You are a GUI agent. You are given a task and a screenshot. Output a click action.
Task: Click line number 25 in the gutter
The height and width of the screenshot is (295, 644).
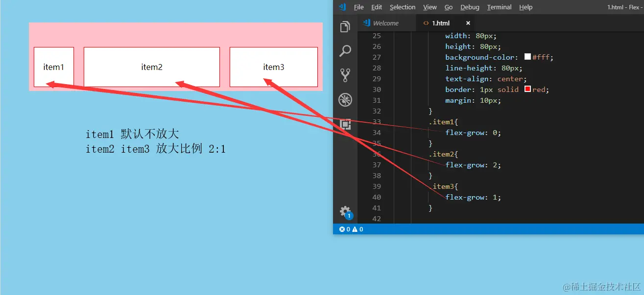click(x=376, y=36)
